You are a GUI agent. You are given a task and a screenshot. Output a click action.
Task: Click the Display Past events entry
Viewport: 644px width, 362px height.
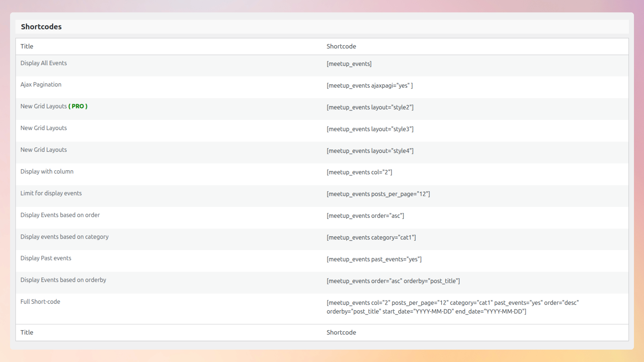point(46,258)
